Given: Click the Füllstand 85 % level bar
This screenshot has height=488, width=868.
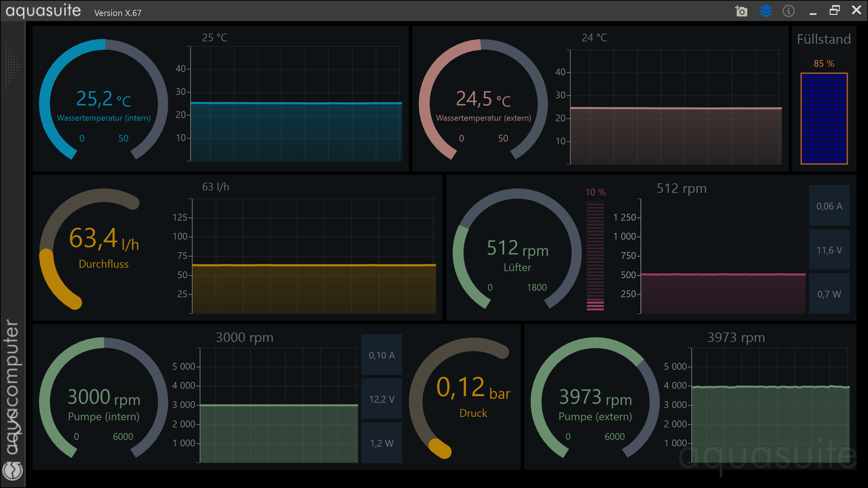Looking at the screenshot, I should point(824,119).
